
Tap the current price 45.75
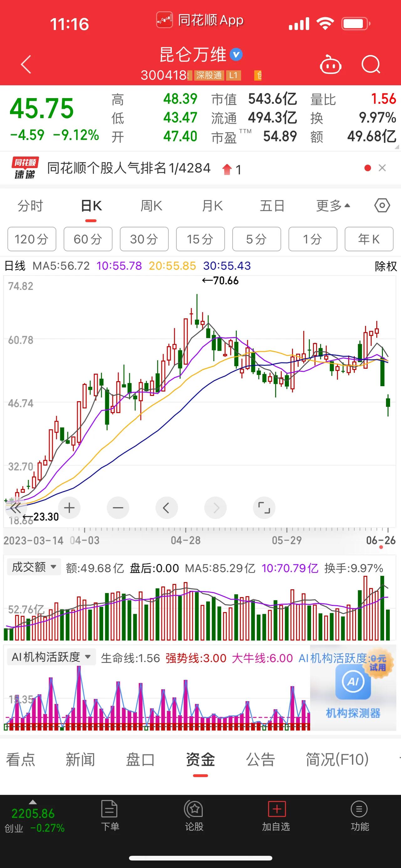[42, 108]
